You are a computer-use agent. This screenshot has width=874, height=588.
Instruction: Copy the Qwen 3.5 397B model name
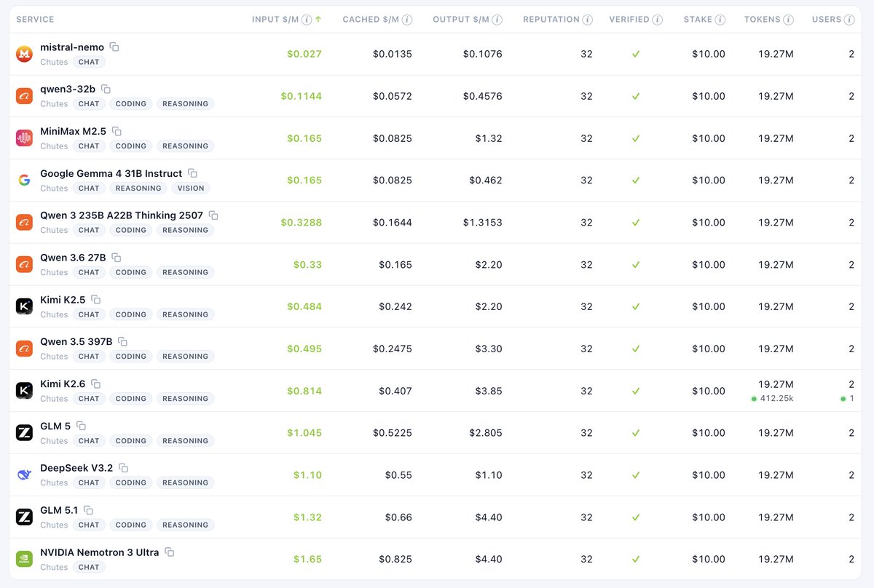tap(122, 341)
